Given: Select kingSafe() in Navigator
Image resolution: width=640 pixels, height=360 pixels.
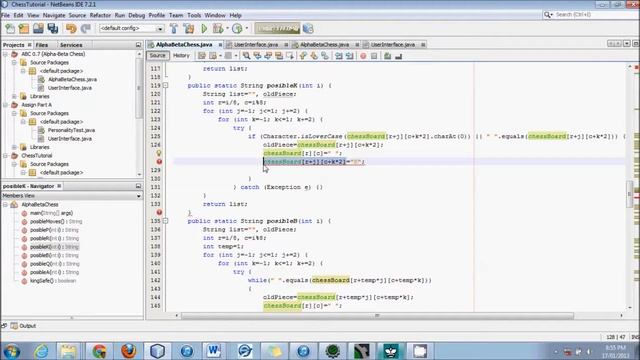Looking at the screenshot, I should [x=53, y=281].
